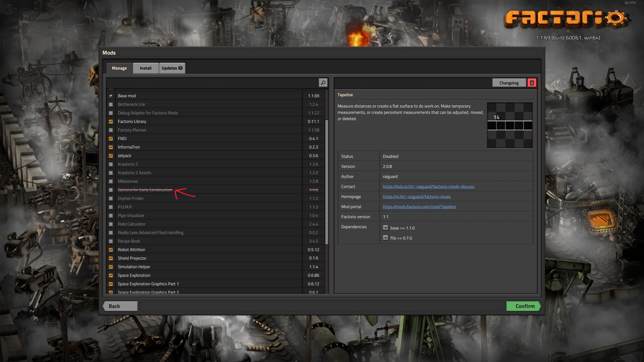Tick the Recipe Book checkbox
Screen dimensions: 644x362
click(x=111, y=241)
